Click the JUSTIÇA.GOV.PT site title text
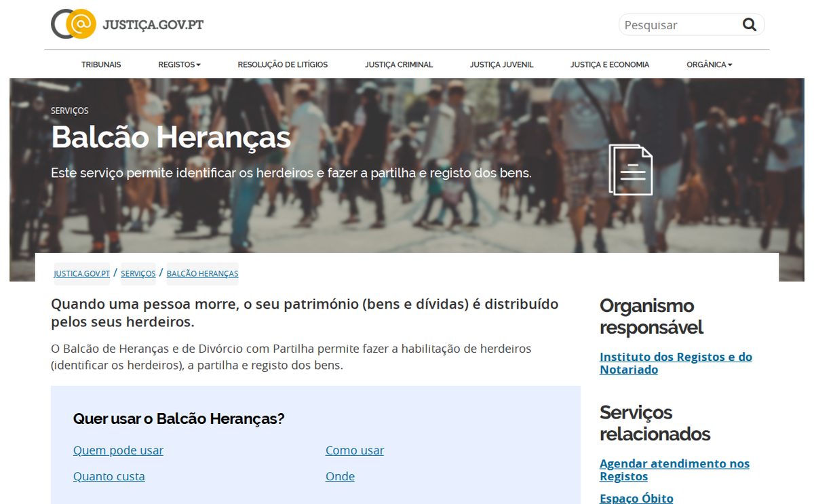Viewport: 814px width, 504px height. [x=153, y=25]
